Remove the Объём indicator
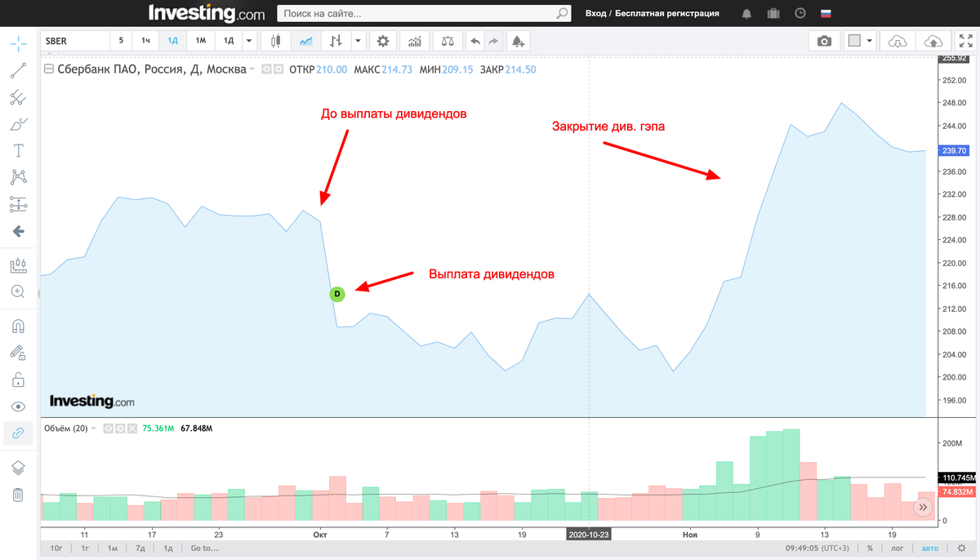This screenshot has width=980, height=560. (131, 428)
